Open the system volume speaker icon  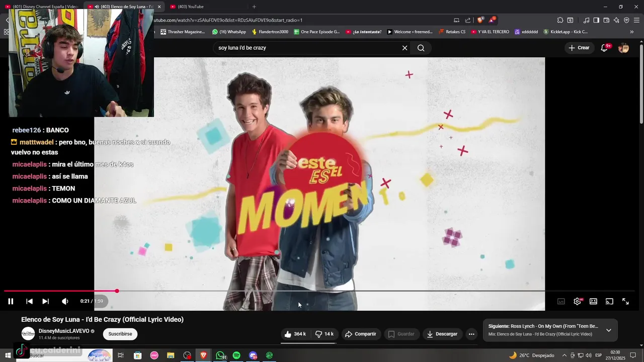pyautogui.click(x=588, y=355)
